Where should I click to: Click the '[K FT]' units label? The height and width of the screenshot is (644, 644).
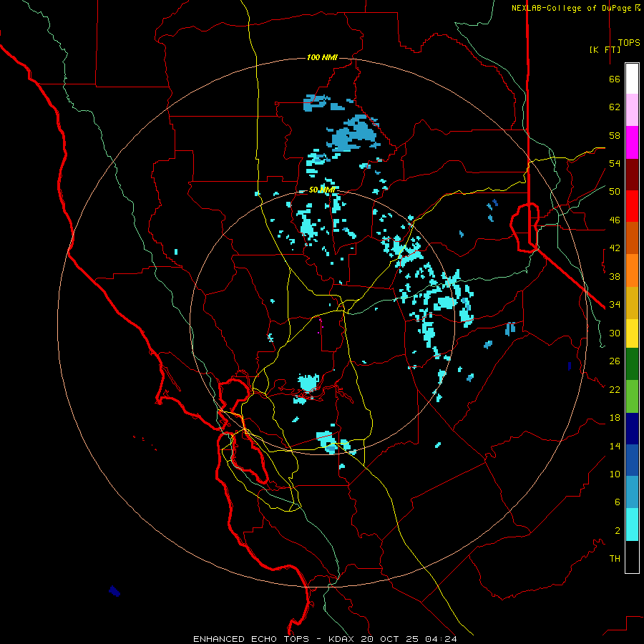tap(605, 49)
